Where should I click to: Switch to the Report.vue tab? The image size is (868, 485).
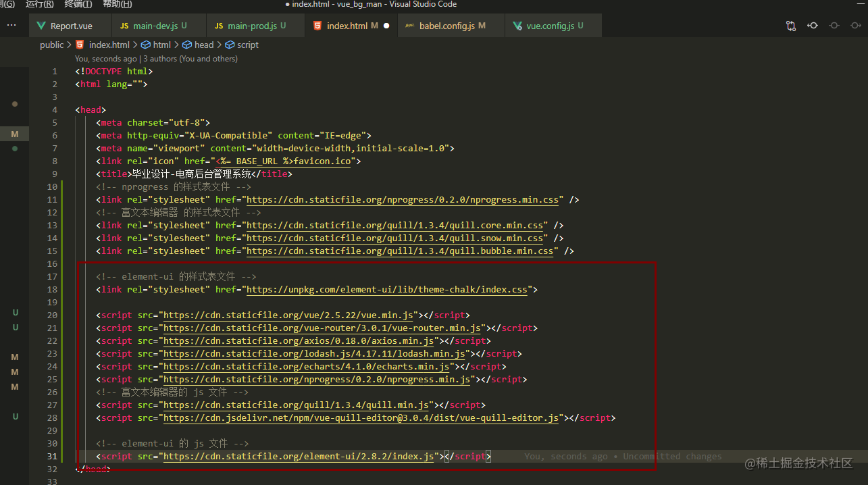point(70,26)
